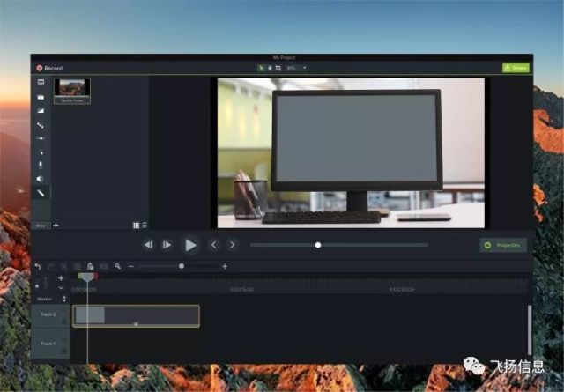Expand the track options chevron
Screen dimensions: 564x392
point(61,288)
